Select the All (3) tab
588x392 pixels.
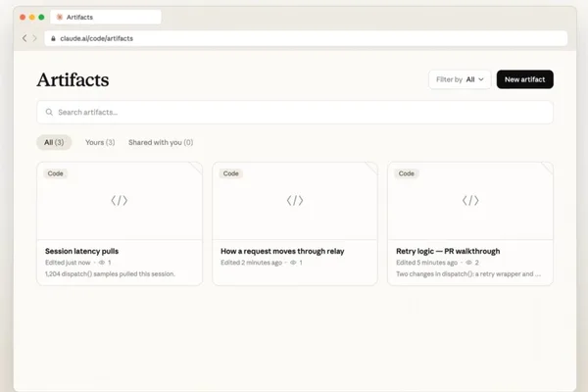(54, 142)
